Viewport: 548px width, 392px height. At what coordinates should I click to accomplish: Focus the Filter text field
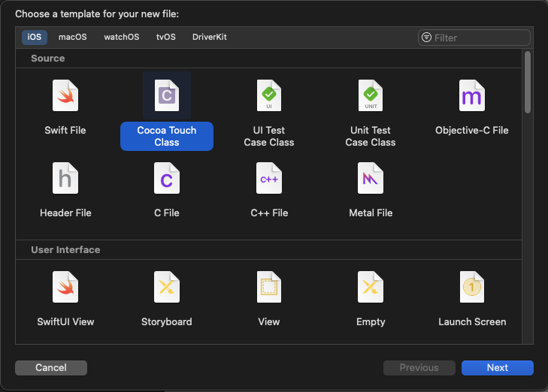[474, 38]
